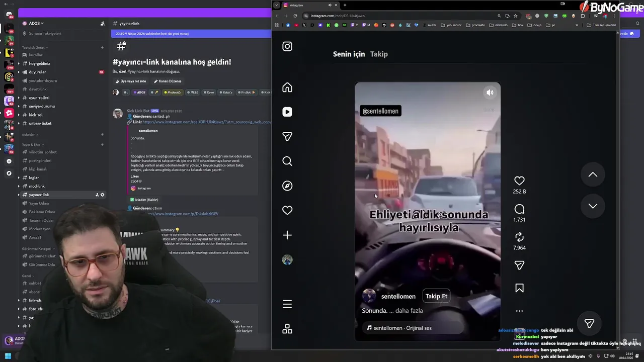Switch to the Takip tab on Instagram
The width and height of the screenshot is (644, 362).
point(379,54)
